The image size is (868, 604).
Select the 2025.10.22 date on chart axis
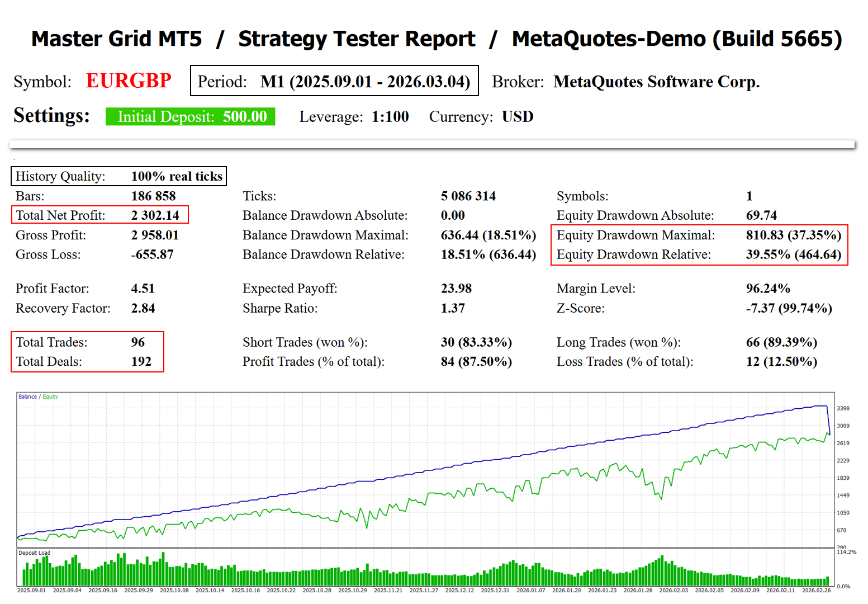click(281, 590)
